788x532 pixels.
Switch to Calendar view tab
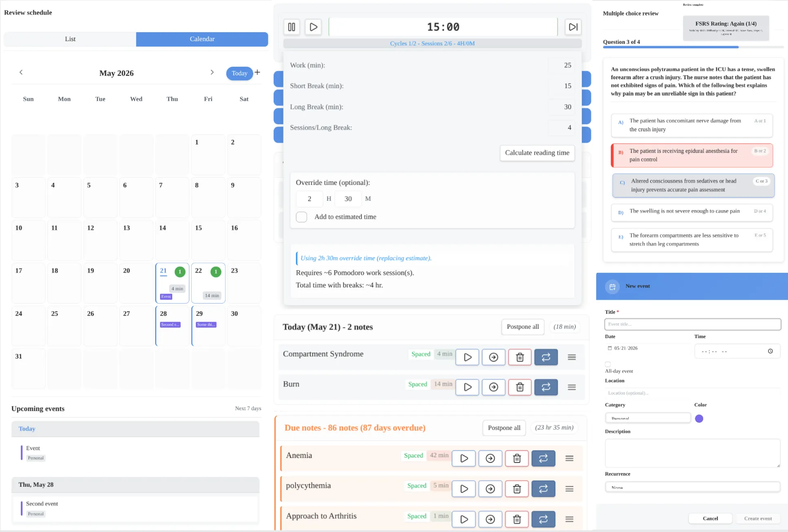pyautogui.click(x=202, y=39)
